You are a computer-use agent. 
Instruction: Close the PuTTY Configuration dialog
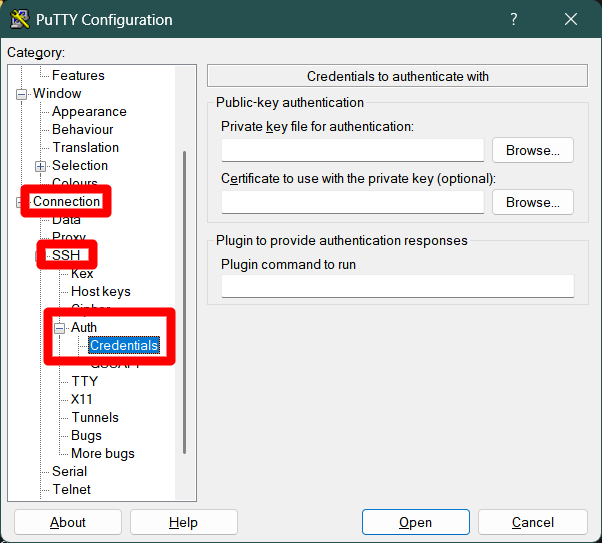571,19
